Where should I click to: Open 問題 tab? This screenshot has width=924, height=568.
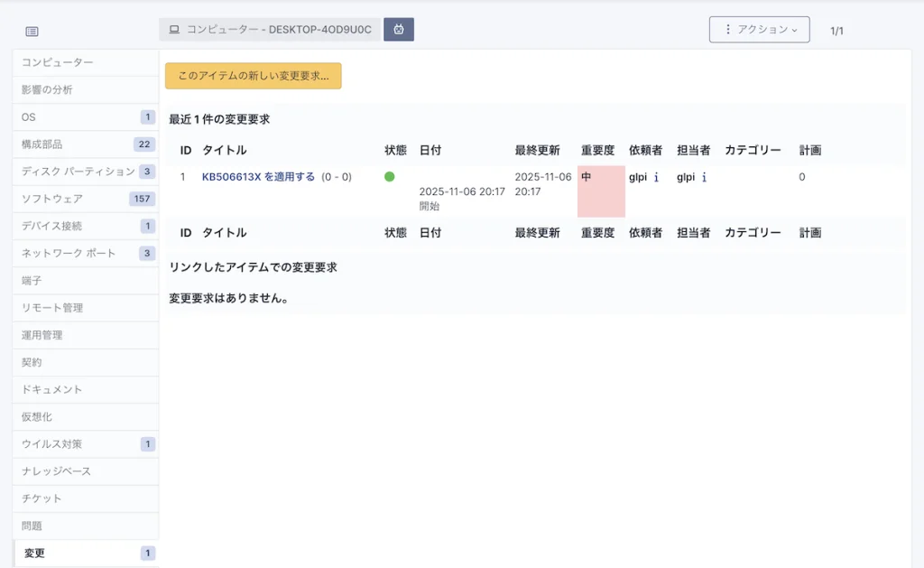[86, 526]
